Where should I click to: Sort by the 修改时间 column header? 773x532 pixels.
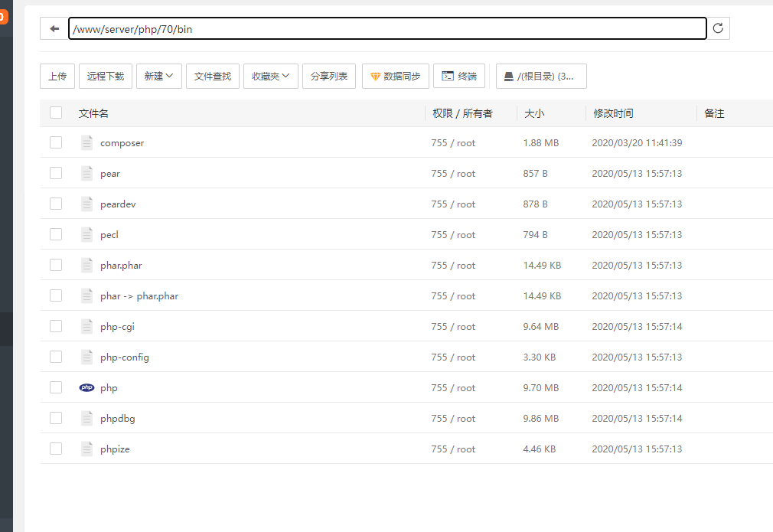click(613, 113)
